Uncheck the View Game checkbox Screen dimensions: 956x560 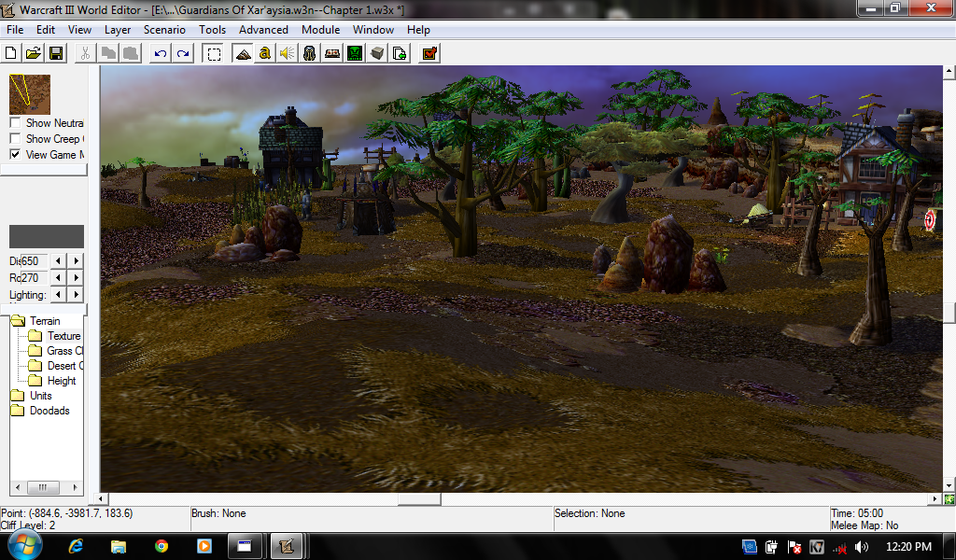click(x=15, y=154)
